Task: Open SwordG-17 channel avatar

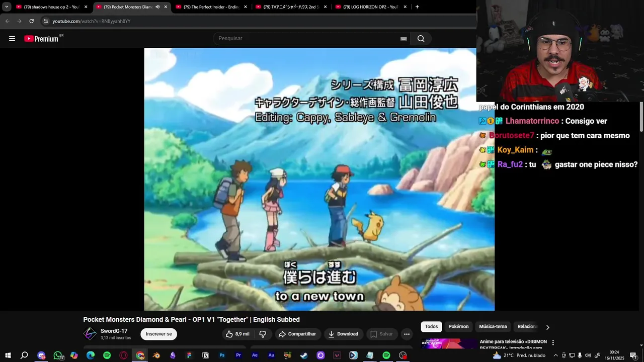Action: (x=90, y=334)
